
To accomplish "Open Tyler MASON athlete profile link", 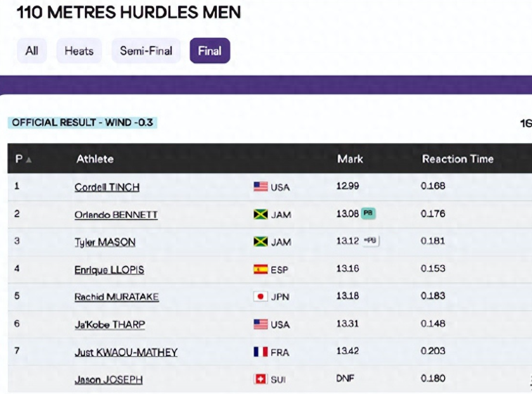I will 105,242.
